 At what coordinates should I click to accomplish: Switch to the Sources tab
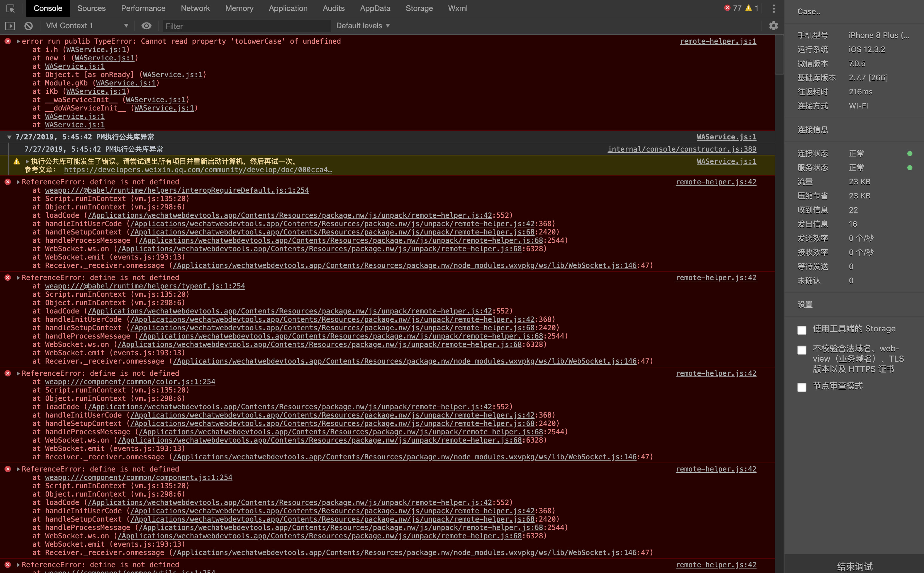(x=91, y=8)
